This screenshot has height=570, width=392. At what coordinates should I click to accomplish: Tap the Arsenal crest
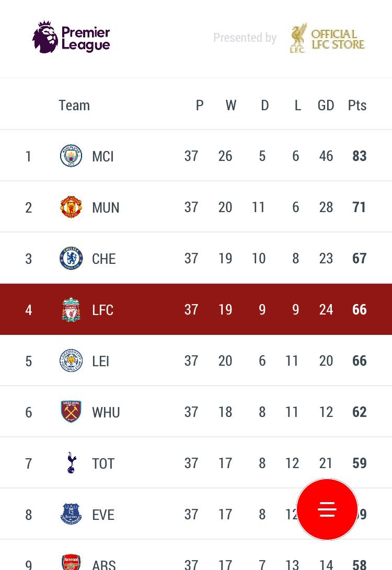point(71,562)
